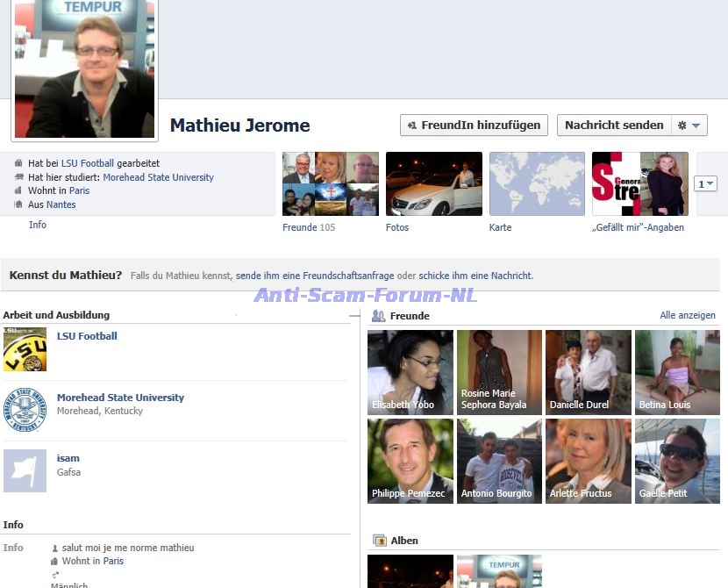Open the Gefällt mir-Angaben tile
728x588 pixels.
pyautogui.click(x=639, y=184)
